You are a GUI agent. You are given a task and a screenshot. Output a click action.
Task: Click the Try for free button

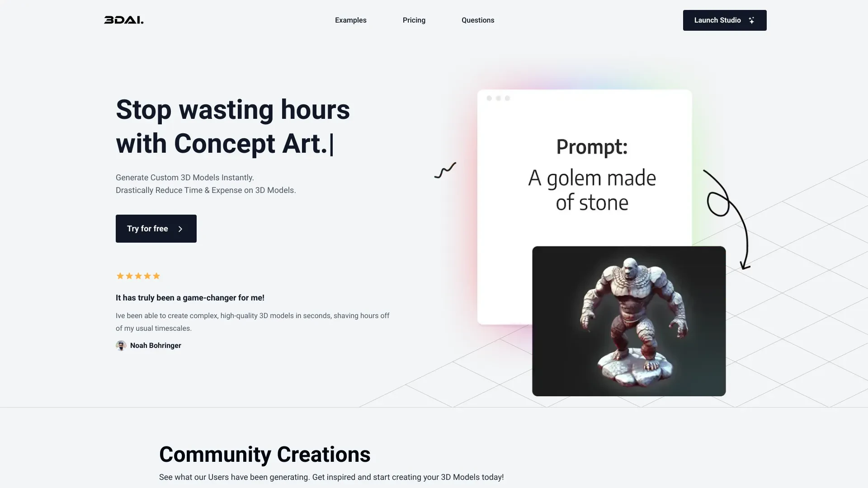point(156,228)
